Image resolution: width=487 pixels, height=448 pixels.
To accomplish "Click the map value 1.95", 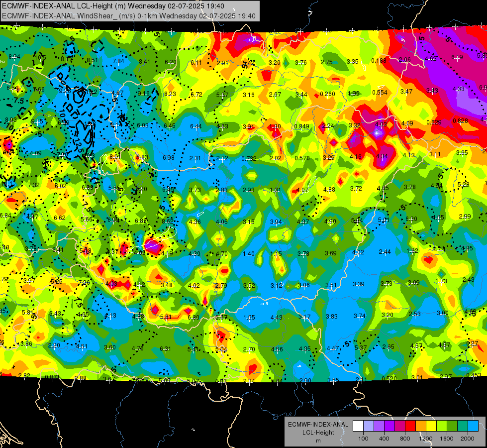I will point(354,94).
